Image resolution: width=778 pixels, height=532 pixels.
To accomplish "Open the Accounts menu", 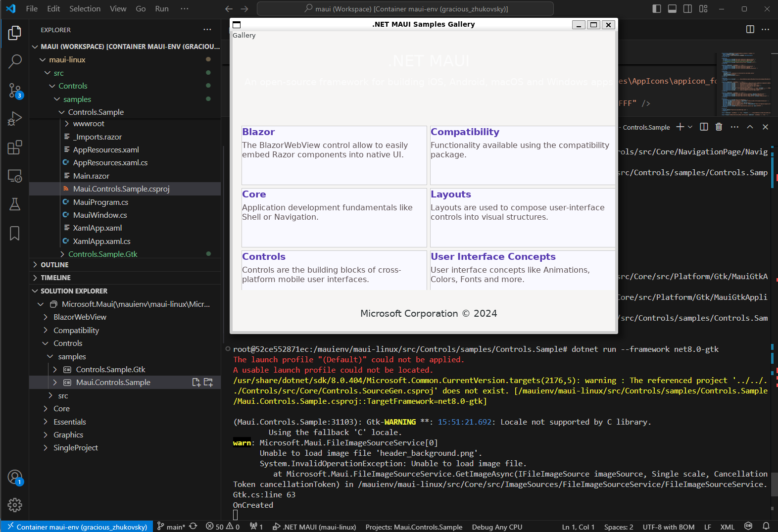I will click(x=15, y=477).
